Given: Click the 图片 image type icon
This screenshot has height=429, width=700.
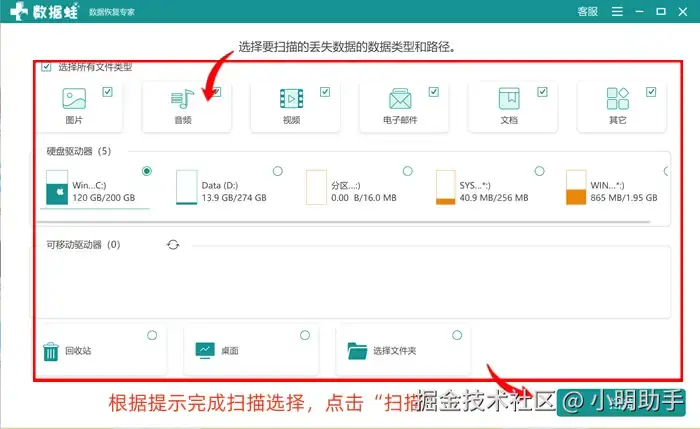Looking at the screenshot, I should coord(74,99).
